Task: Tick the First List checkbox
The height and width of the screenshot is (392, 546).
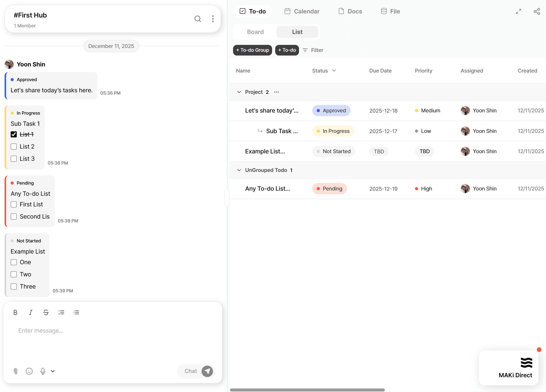Action: click(14, 204)
